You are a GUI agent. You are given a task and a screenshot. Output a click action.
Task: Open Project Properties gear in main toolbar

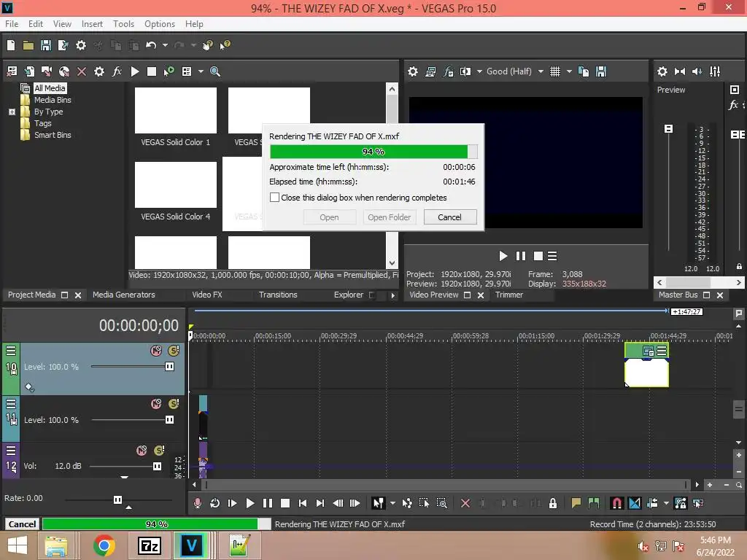[x=81, y=45]
